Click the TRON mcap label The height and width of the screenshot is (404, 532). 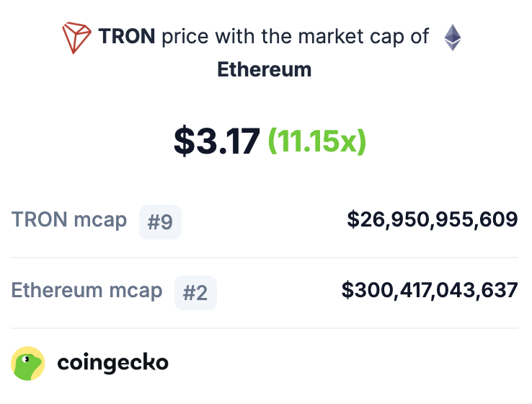(x=69, y=219)
